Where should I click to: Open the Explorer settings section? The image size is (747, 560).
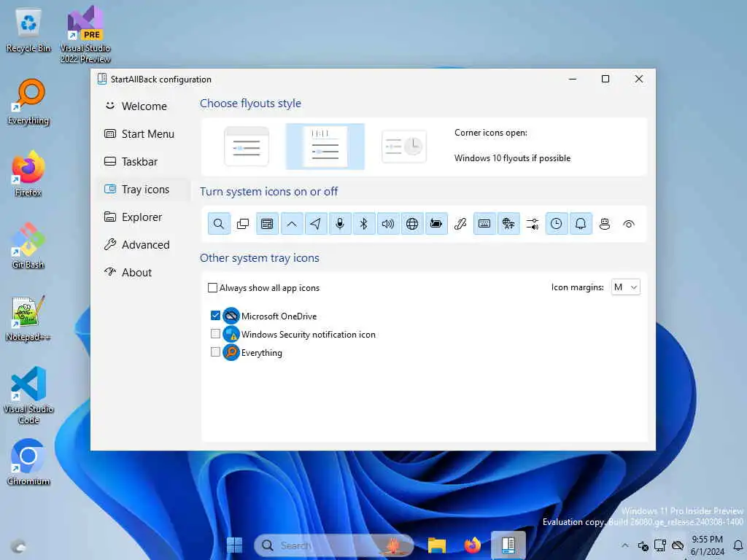pyautogui.click(x=143, y=217)
